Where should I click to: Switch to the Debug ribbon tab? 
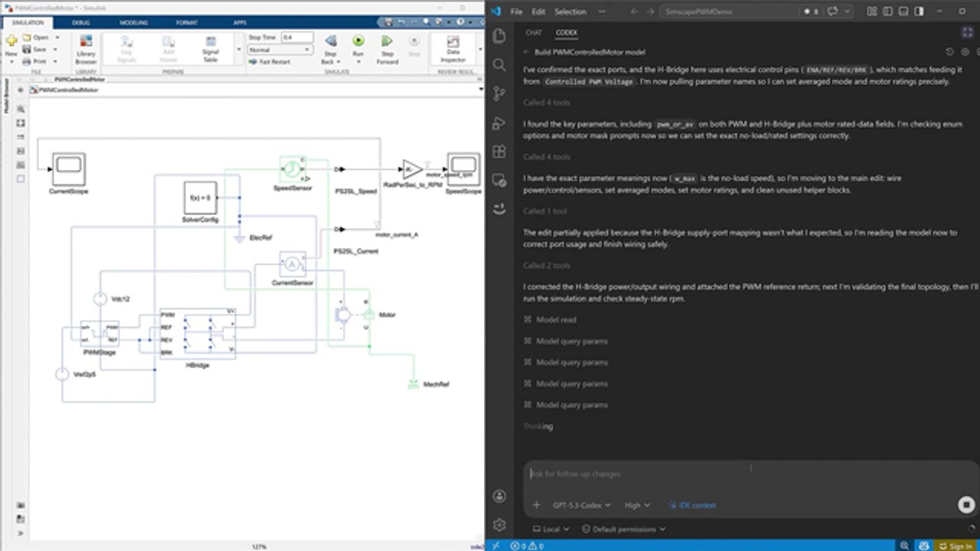tap(81, 23)
